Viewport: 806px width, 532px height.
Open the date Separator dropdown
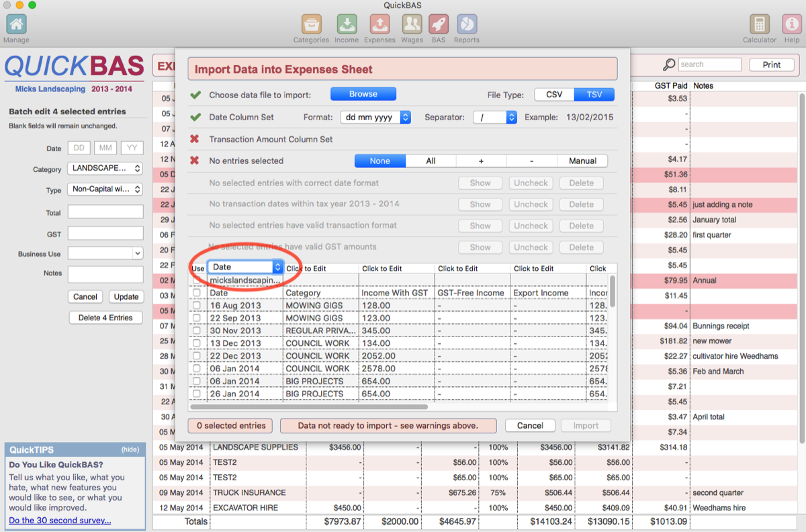click(x=494, y=117)
